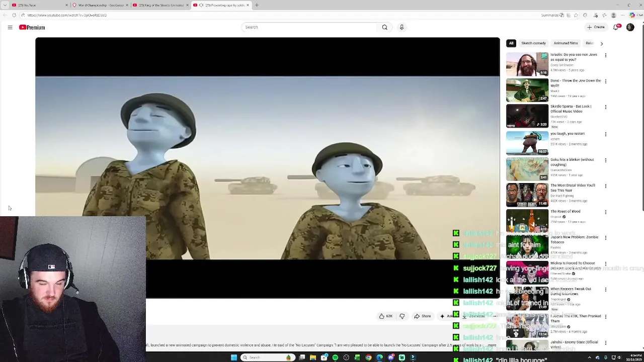The width and height of the screenshot is (644, 362).
Task: Open Google Chrome from the taskbar
Action: (x=368, y=357)
